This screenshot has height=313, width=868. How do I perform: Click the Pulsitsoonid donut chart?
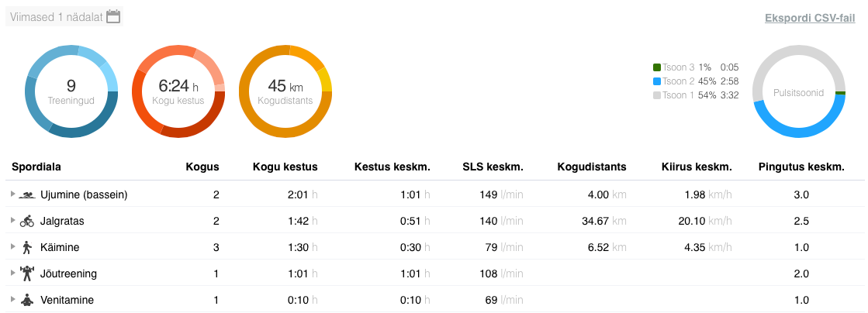pyautogui.click(x=798, y=91)
